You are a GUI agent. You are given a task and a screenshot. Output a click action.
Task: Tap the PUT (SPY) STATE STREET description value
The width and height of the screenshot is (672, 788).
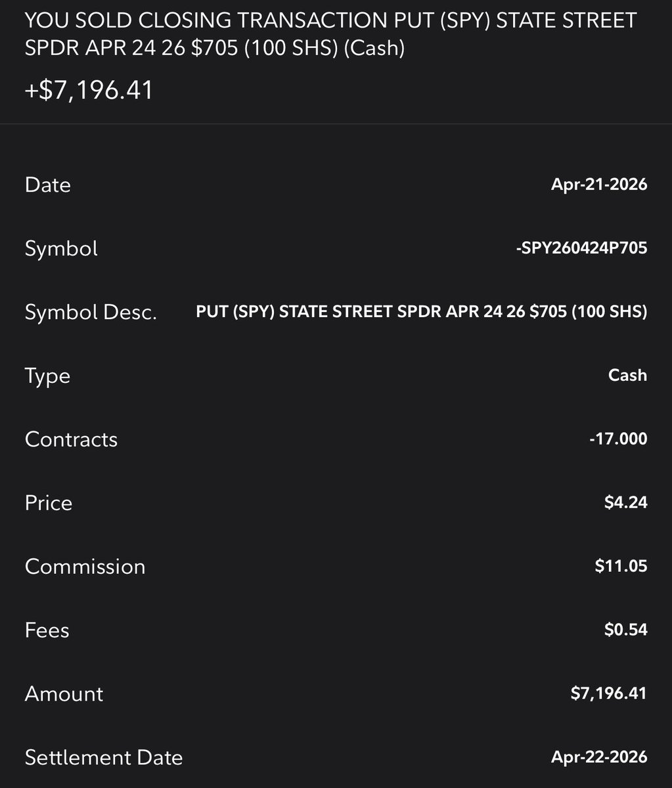(422, 311)
